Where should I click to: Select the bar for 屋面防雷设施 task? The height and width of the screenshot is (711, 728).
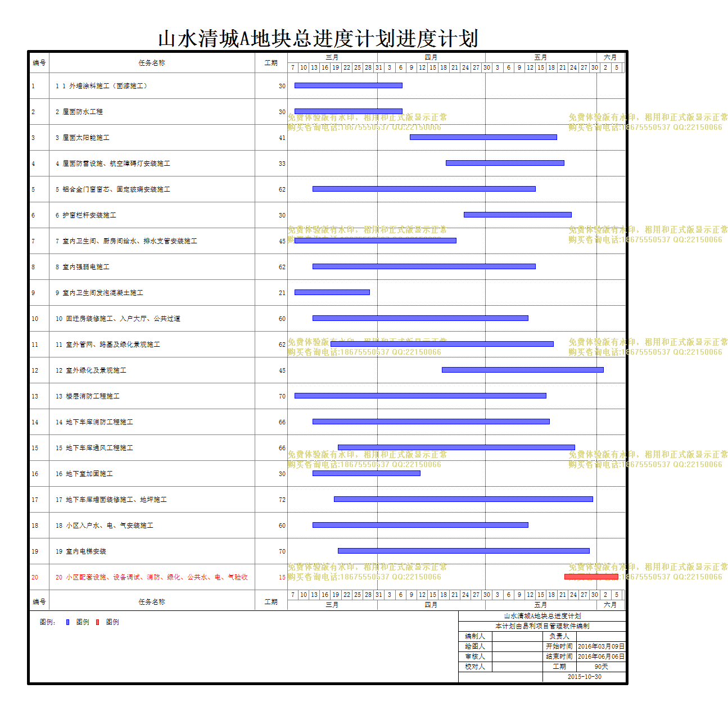click(x=505, y=163)
